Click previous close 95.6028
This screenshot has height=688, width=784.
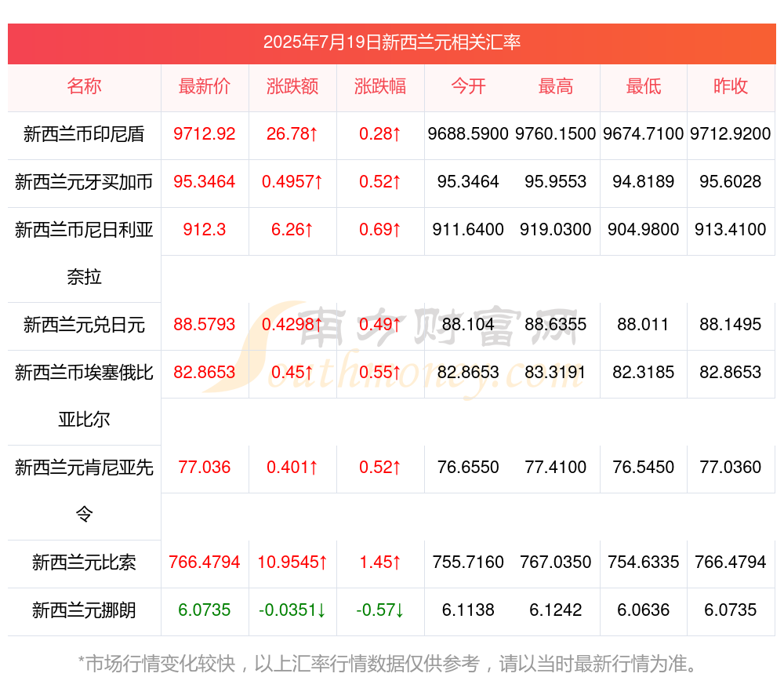coord(731,182)
